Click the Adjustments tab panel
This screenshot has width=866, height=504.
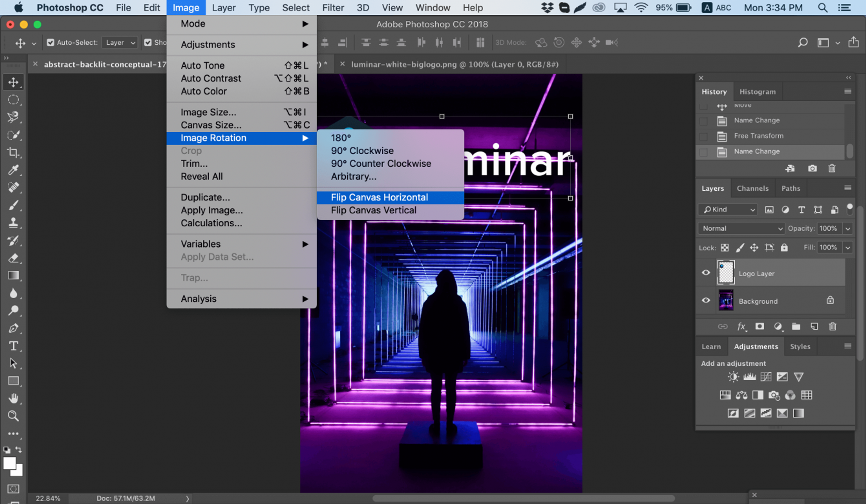click(x=755, y=346)
